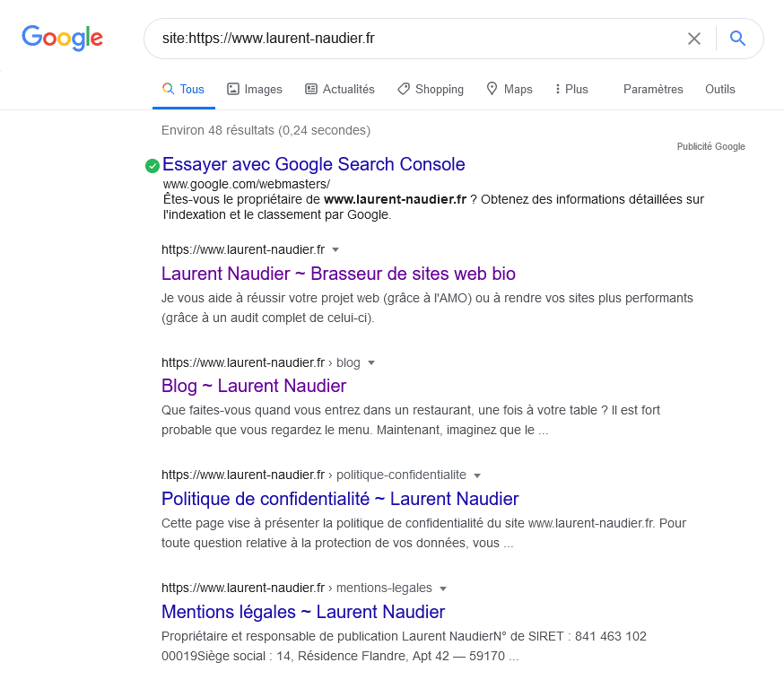Click the Google logo

pos(63,38)
